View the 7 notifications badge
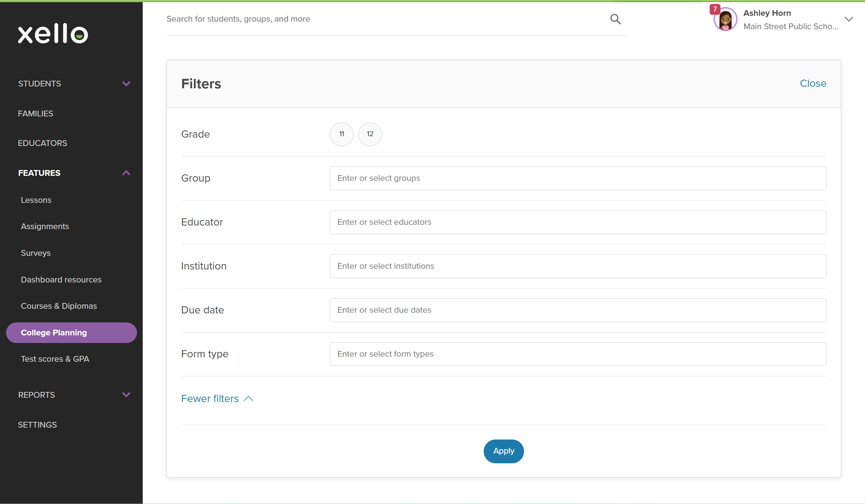Image resolution: width=865 pixels, height=504 pixels. tap(715, 9)
